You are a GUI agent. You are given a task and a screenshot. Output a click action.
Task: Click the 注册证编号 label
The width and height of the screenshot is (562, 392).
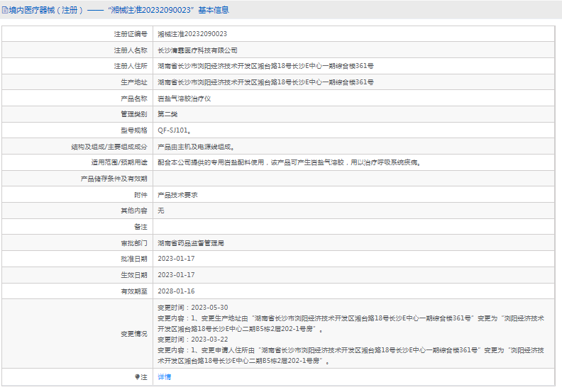131,34
